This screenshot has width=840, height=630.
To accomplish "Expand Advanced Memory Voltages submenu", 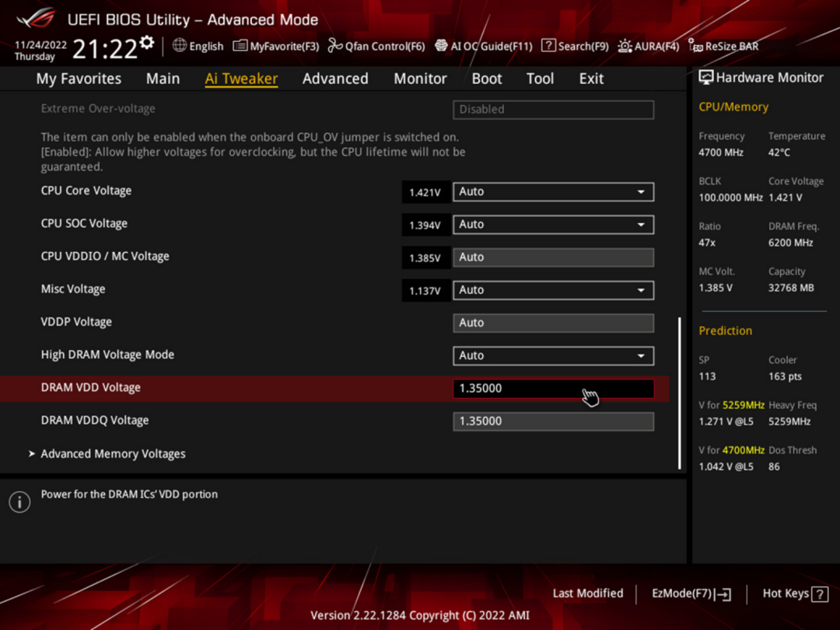I will click(x=113, y=453).
